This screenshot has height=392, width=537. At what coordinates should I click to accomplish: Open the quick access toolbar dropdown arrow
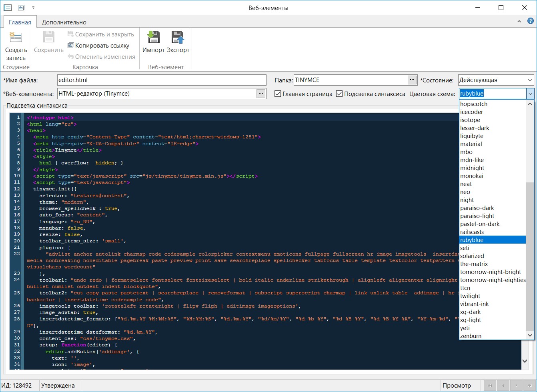[x=33, y=8]
